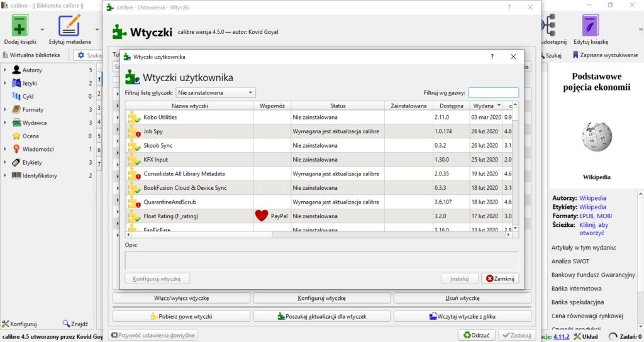Screen dimensions: 644x342
Task: Sort by the Nazwa wtyczki column header
Action: click(189, 106)
